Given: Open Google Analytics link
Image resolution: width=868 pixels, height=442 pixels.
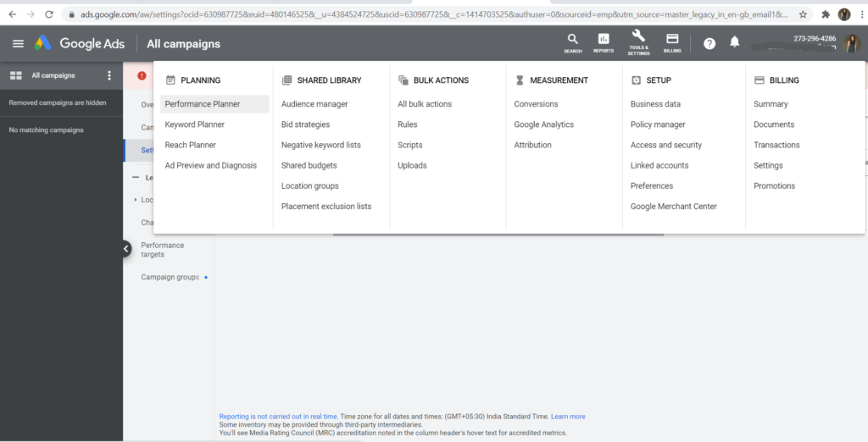Looking at the screenshot, I should pyautogui.click(x=543, y=124).
